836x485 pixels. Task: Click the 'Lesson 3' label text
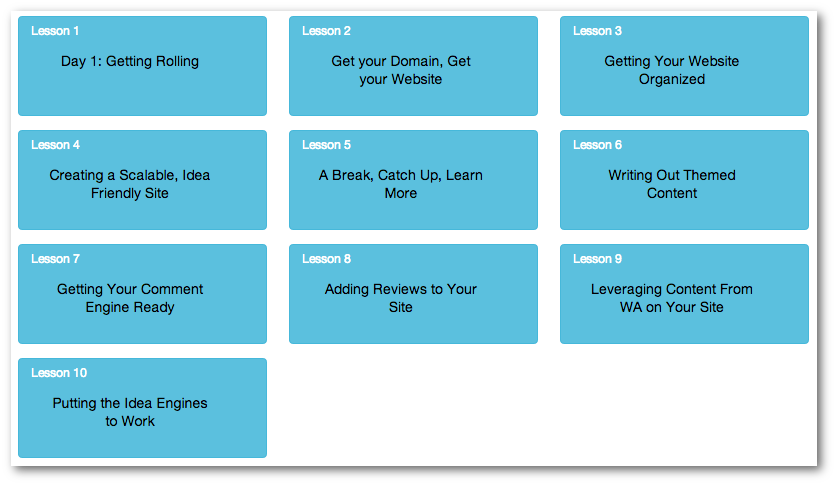[x=597, y=31]
